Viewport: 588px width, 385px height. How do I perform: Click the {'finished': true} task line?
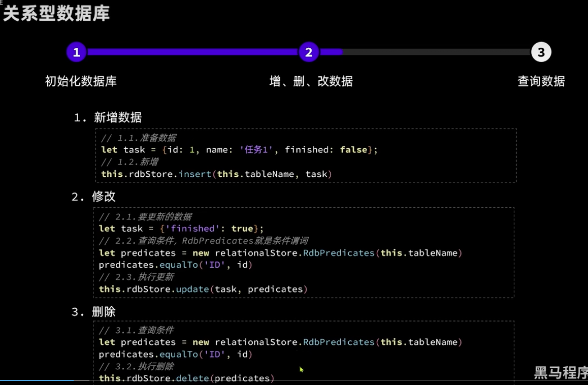[x=181, y=229]
